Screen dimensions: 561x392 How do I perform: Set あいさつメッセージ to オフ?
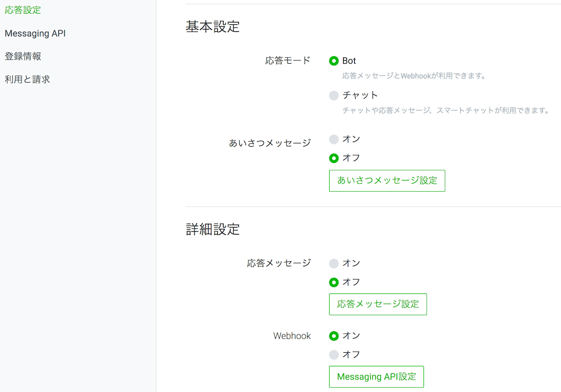(x=334, y=158)
